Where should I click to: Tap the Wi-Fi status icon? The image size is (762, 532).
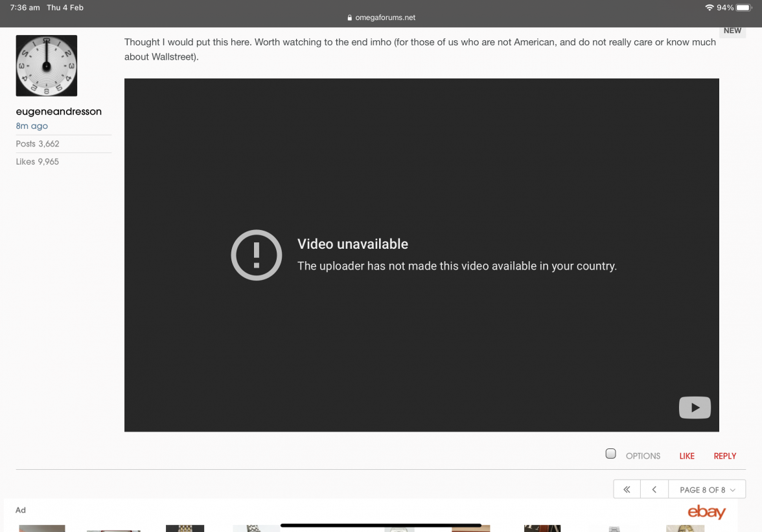709,8
